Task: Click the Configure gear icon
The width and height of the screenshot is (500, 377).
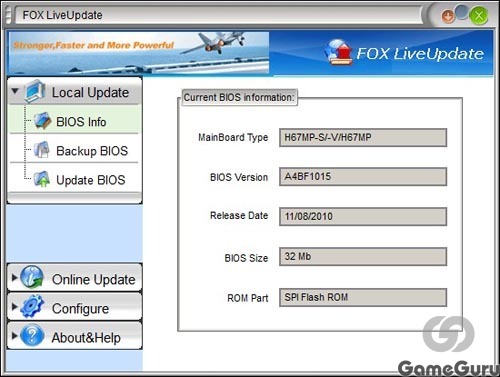Action: [x=32, y=306]
